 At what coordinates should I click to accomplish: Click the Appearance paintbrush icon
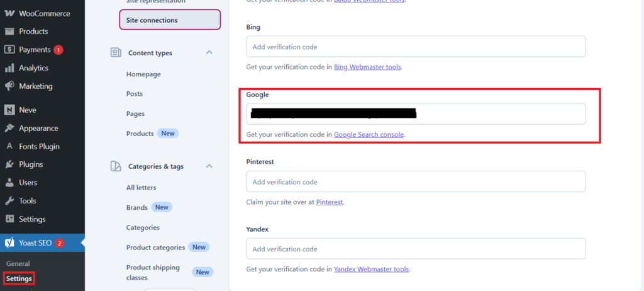click(x=9, y=128)
